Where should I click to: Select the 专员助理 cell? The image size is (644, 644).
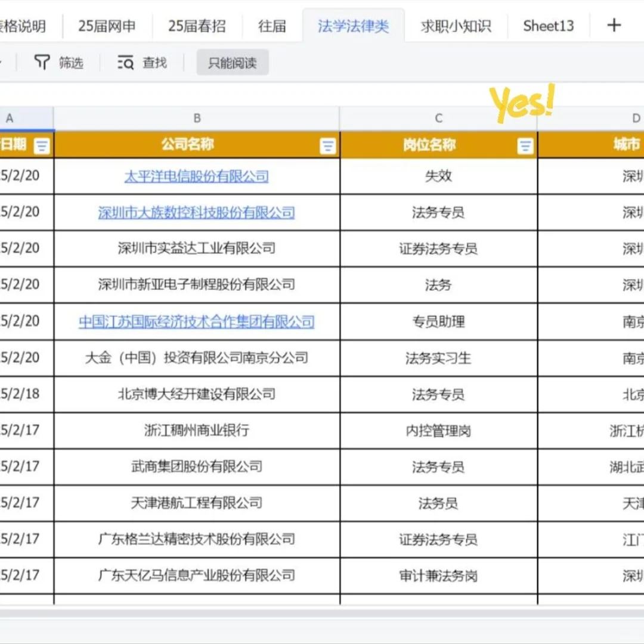tap(439, 321)
